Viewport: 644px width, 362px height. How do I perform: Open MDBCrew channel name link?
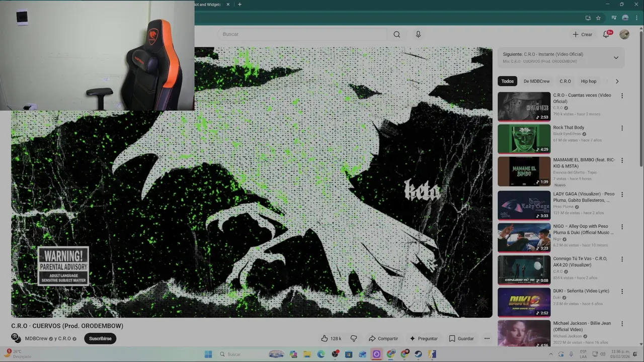pyautogui.click(x=36, y=338)
